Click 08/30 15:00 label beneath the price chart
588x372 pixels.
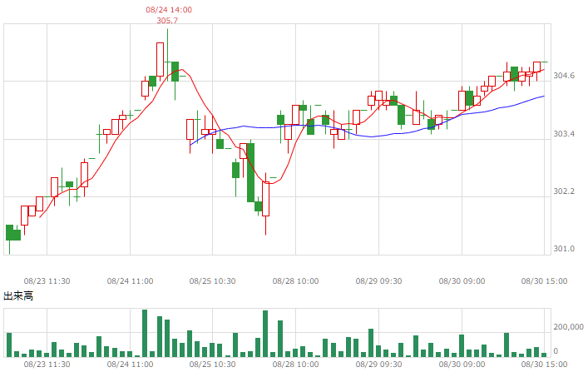544,281
